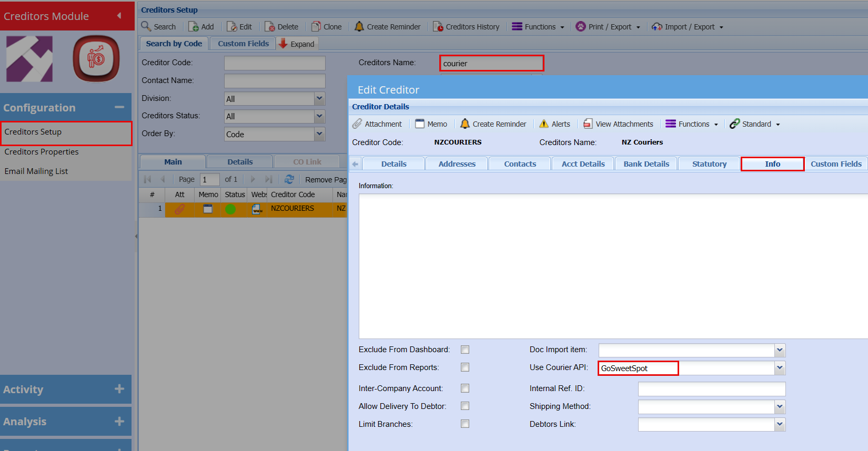Screen dimensions: 868x451
Task: Click the Creditors History icon
Action: [x=438, y=27]
